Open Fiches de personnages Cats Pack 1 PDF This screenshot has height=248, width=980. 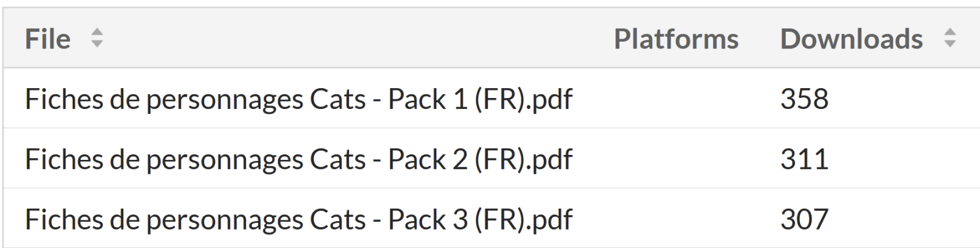pos(298,99)
